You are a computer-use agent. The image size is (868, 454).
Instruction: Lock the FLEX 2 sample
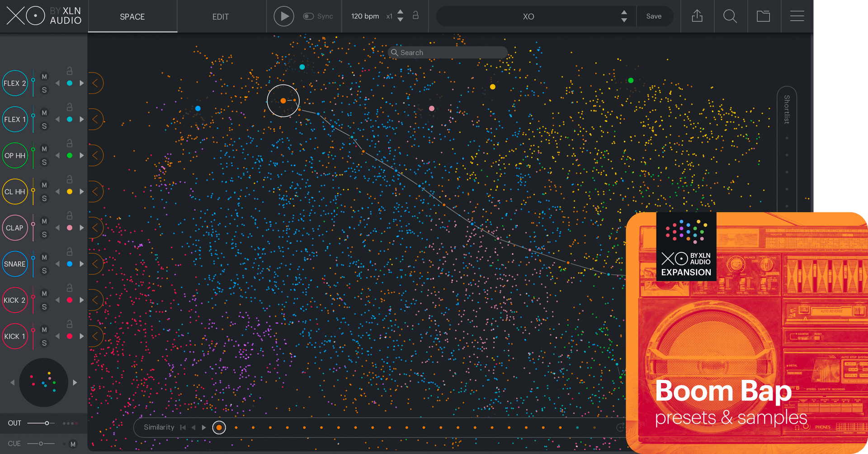(70, 71)
